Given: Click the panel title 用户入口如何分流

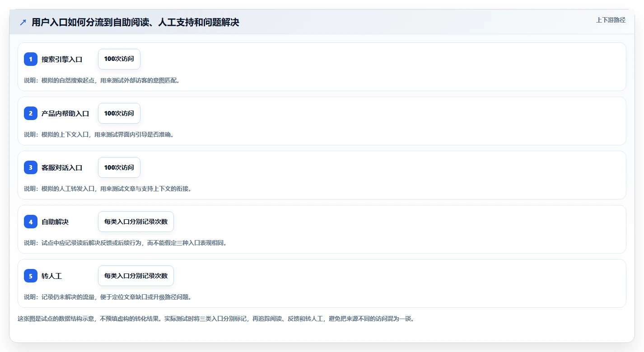Looking at the screenshot, I should pos(135,23).
